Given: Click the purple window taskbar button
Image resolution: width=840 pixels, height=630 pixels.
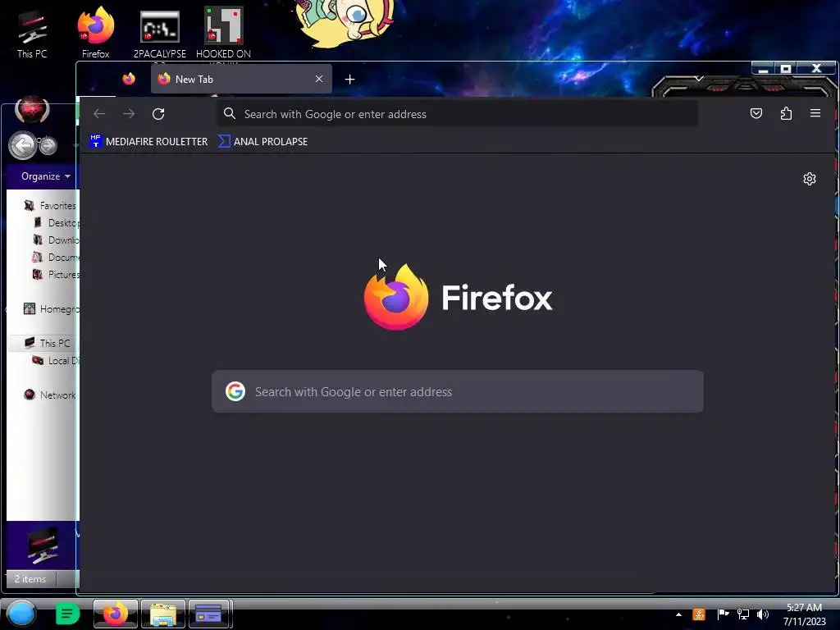Looking at the screenshot, I should (210, 614).
